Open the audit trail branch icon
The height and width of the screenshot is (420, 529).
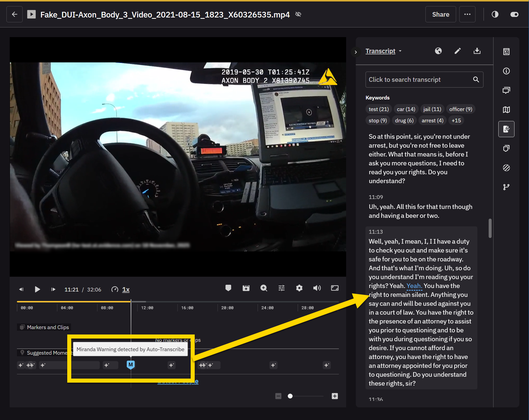(x=506, y=187)
